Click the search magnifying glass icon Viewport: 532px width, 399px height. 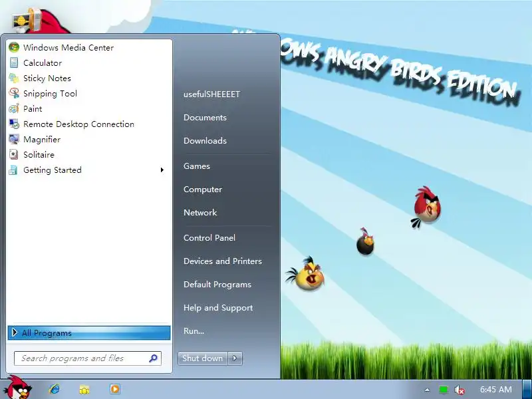153,358
